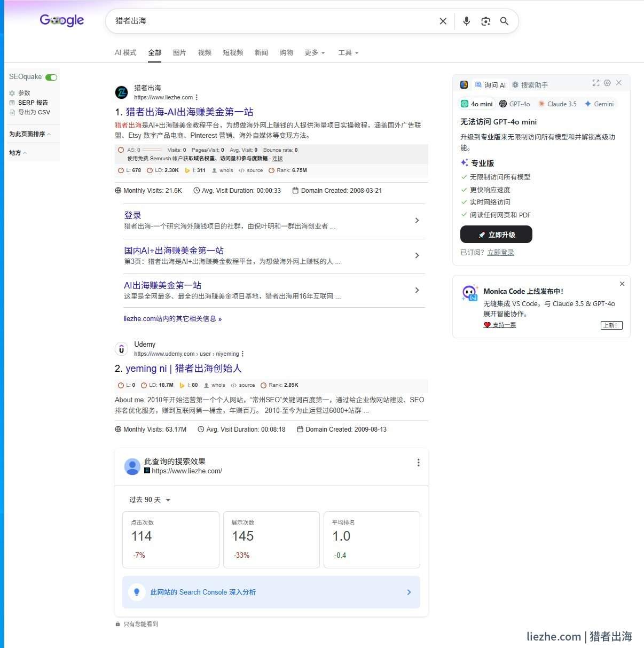Image resolution: width=644 pixels, height=648 pixels.
Task: Expand the chevron for 国内AI+出海赚美金第一站
Action: (x=417, y=255)
